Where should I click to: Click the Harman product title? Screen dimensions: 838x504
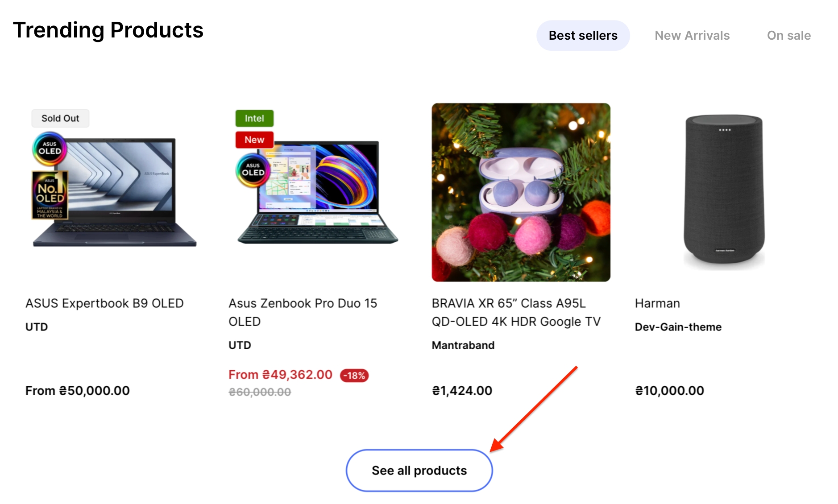click(657, 303)
